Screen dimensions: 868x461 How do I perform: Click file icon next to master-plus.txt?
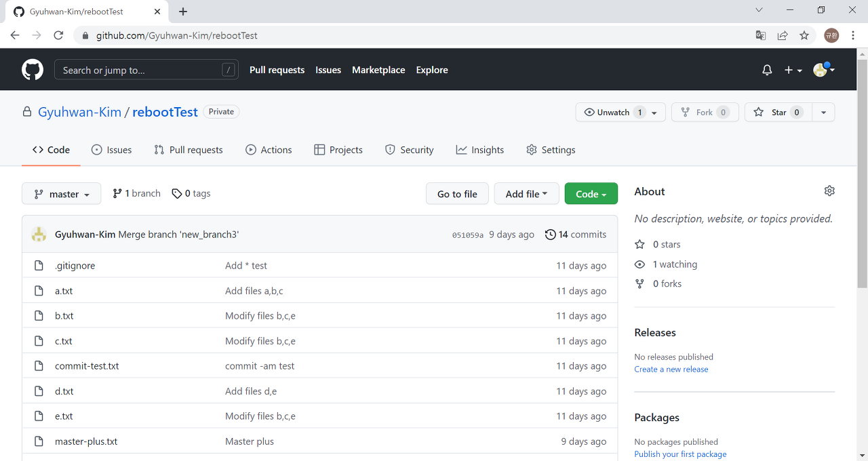[x=39, y=441]
